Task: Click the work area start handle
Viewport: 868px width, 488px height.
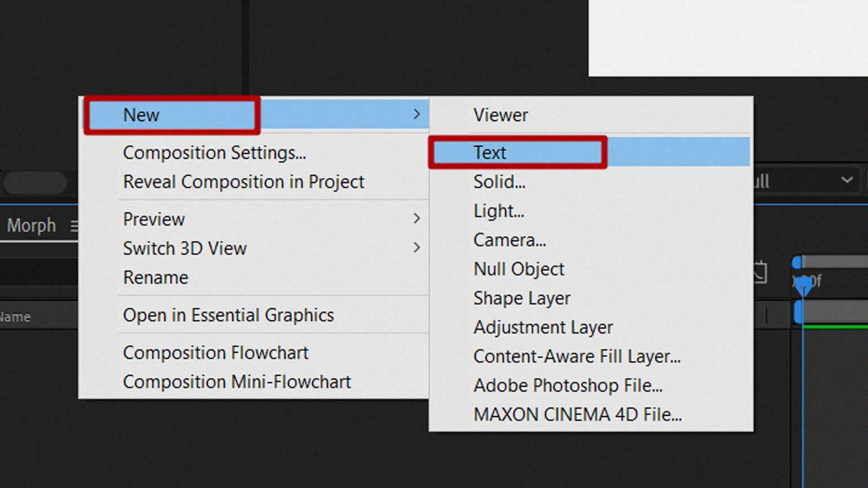Action: [x=797, y=263]
